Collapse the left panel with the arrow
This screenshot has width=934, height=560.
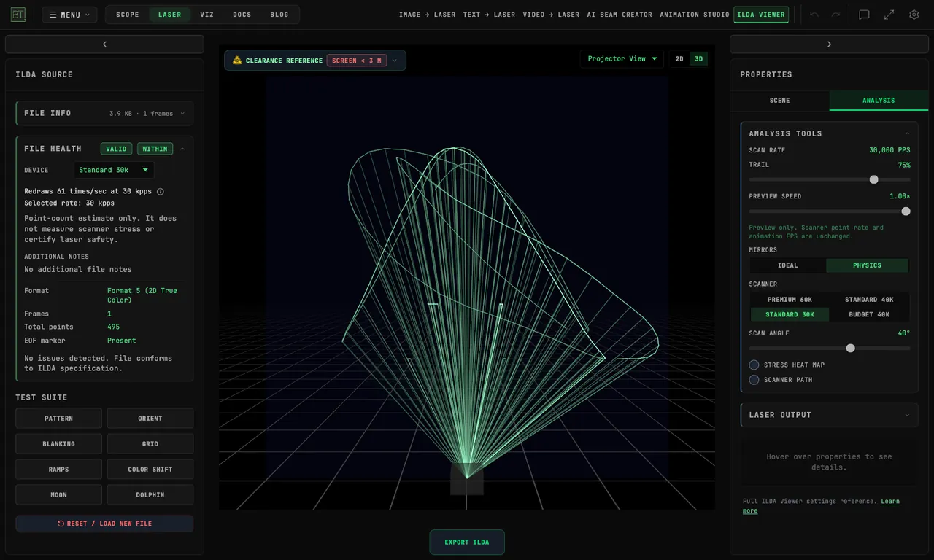(x=104, y=44)
